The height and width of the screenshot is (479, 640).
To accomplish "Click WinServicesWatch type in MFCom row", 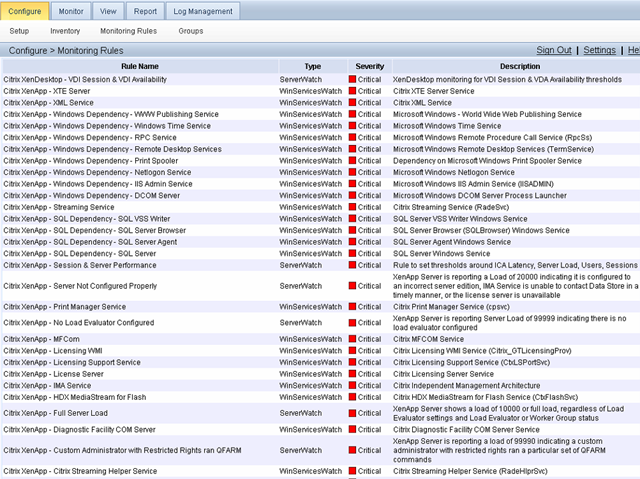I will (x=311, y=339).
